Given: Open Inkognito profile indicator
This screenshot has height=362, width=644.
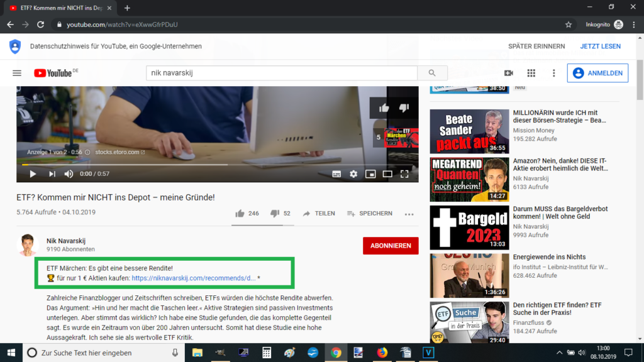Looking at the screenshot, I should pyautogui.click(x=604, y=25).
